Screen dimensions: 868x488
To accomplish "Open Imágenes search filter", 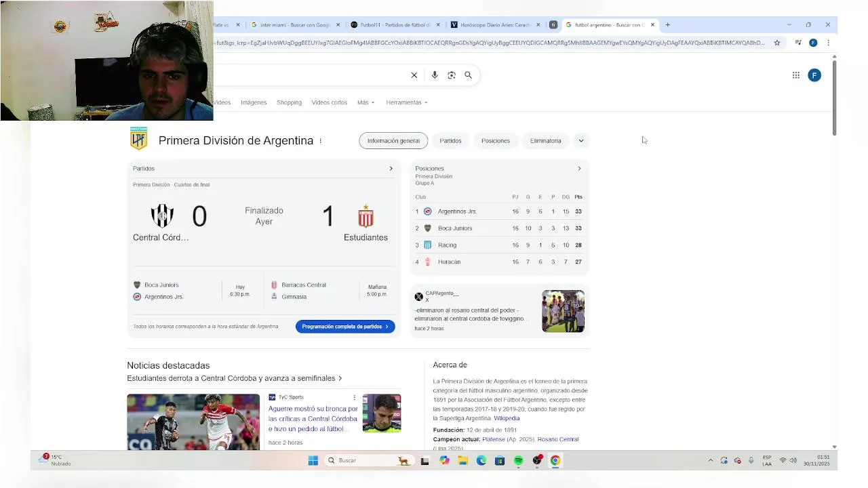I will [x=254, y=102].
